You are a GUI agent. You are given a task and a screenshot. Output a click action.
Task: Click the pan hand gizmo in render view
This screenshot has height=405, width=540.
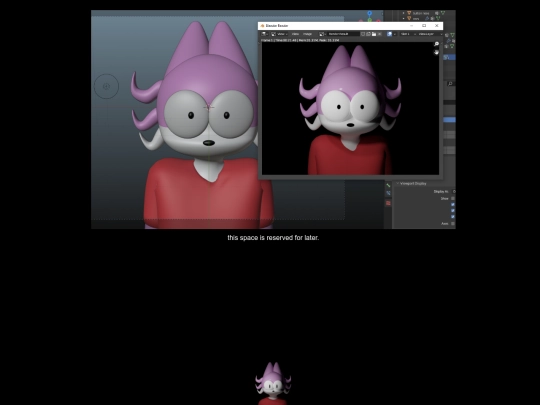pyautogui.click(x=436, y=52)
